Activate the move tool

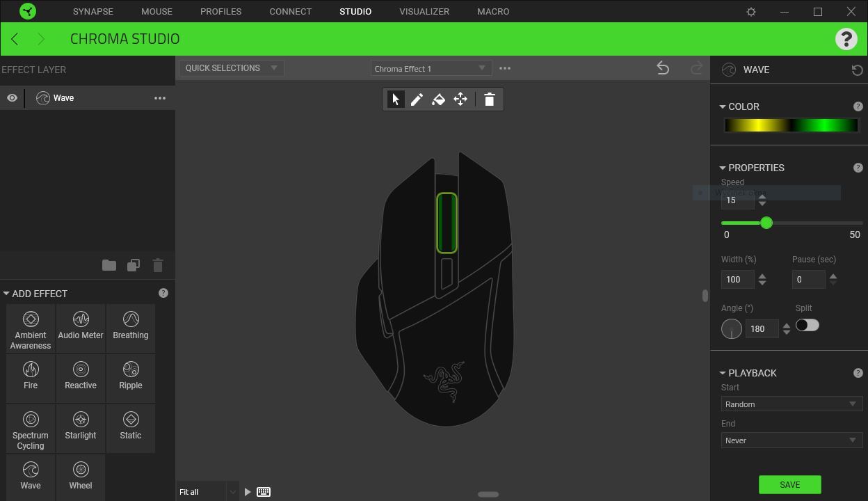pos(460,100)
